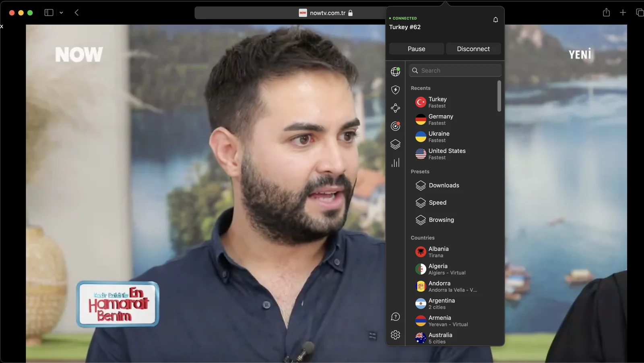The height and width of the screenshot is (363, 644).
Task: Select the Downloads preset
Action: point(444,185)
